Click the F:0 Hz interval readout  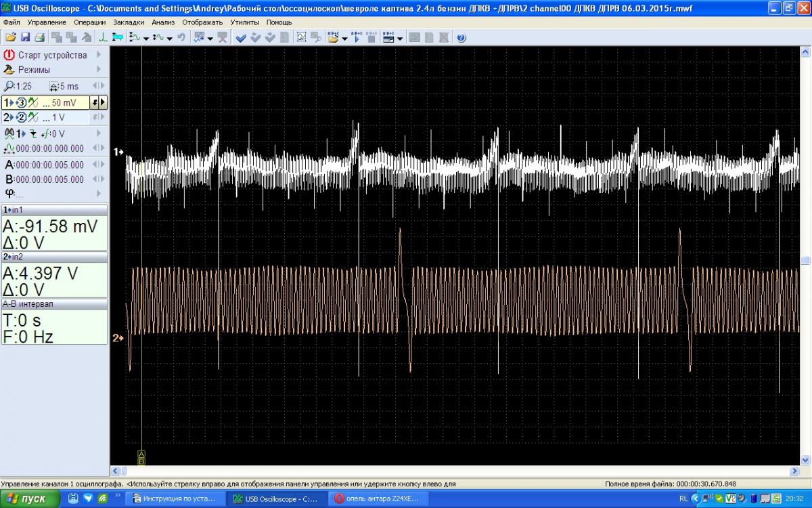28,337
